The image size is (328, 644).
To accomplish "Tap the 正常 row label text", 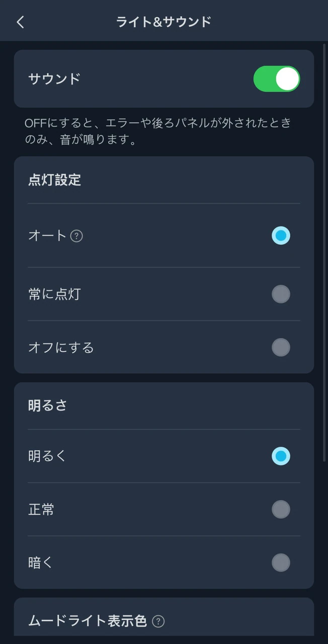I will point(41,509).
